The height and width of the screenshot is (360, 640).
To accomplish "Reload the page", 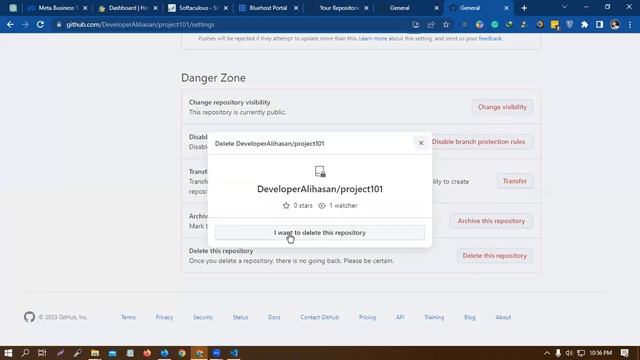I will click(40, 24).
